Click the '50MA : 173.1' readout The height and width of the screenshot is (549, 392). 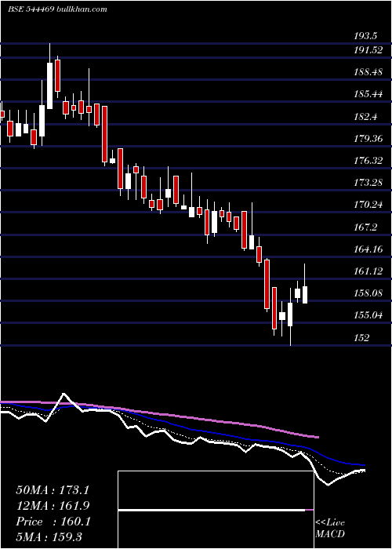(53, 490)
